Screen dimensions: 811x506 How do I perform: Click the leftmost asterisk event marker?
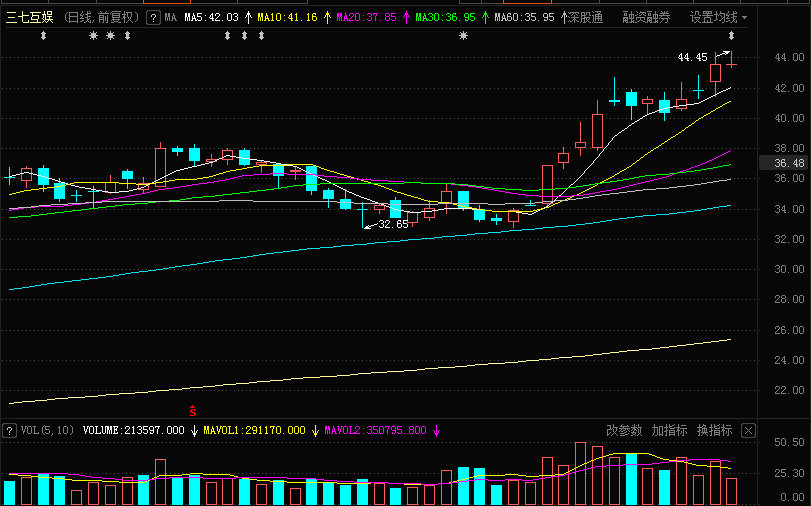(94, 36)
